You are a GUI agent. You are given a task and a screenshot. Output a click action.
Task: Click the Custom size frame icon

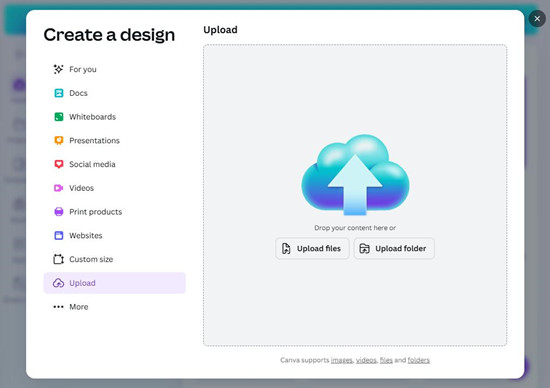tap(59, 259)
